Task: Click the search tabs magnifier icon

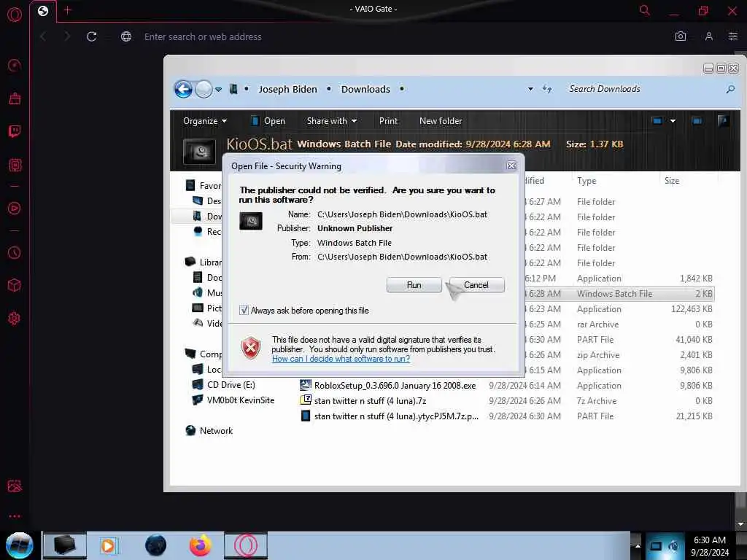Action: point(645,10)
